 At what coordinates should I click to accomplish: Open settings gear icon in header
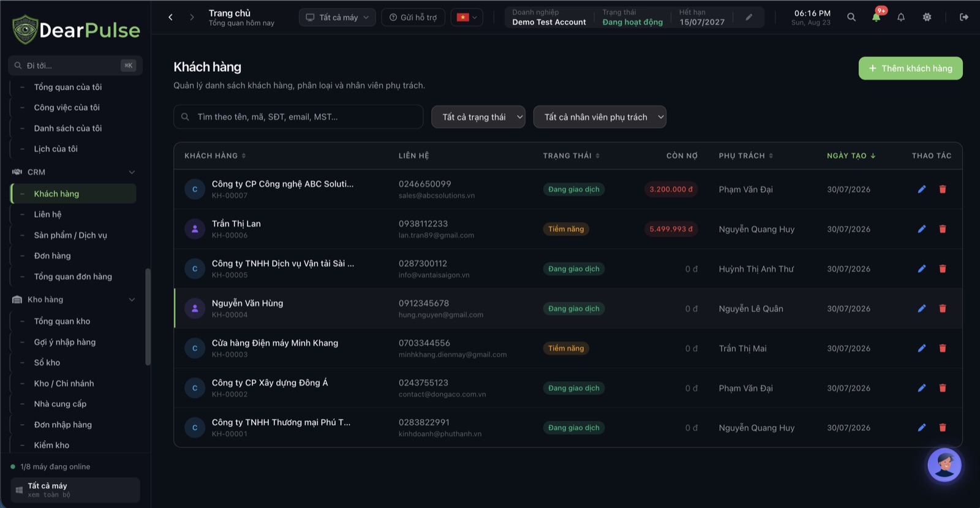click(927, 17)
